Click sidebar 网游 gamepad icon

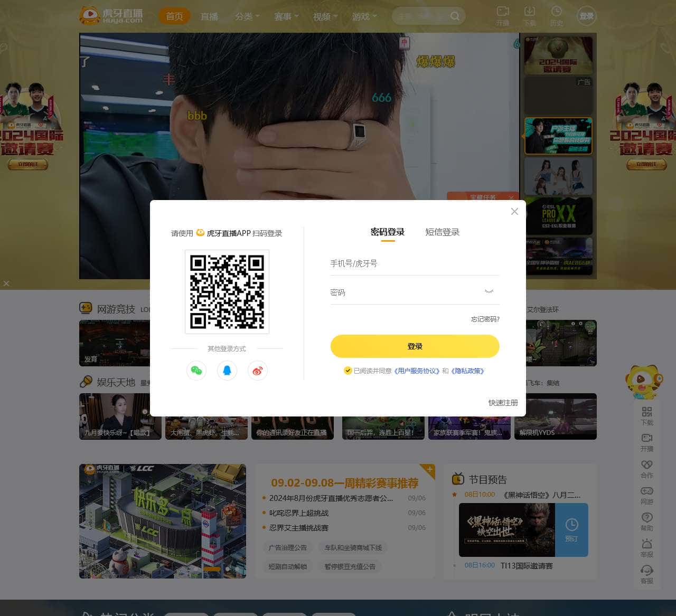coord(647,491)
